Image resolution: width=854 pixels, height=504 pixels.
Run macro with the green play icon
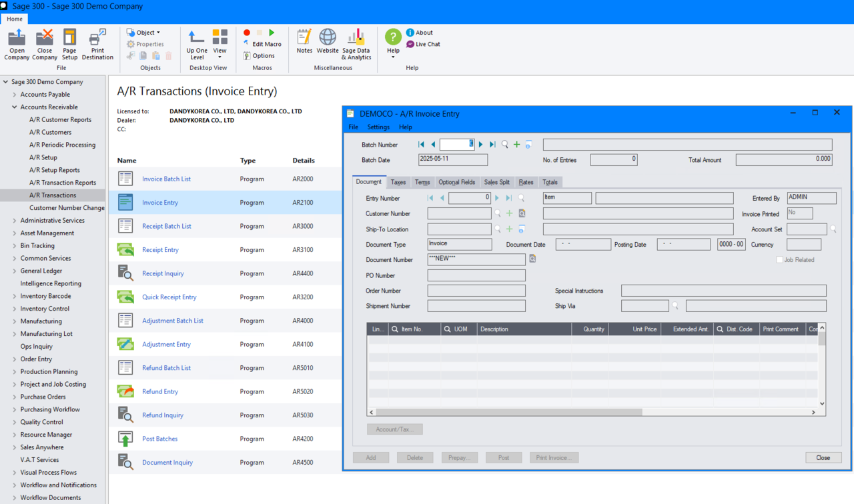(x=272, y=33)
